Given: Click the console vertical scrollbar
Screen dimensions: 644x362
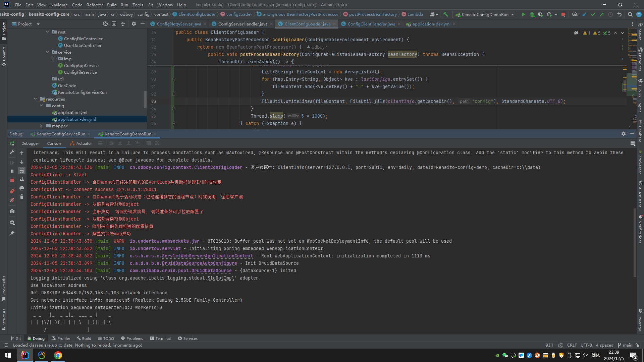Looking at the screenshot, I should pyautogui.click(x=635, y=242).
